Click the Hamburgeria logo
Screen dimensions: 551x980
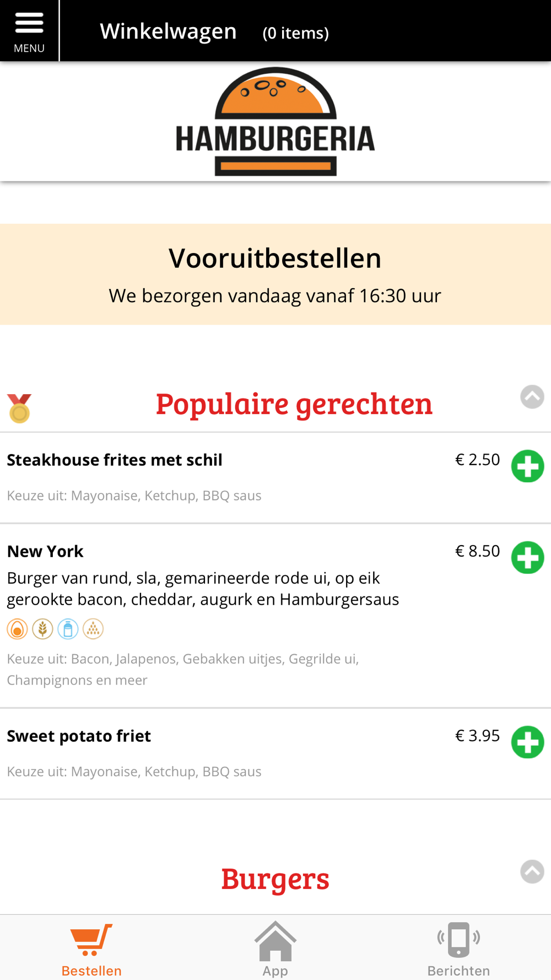coord(275,122)
